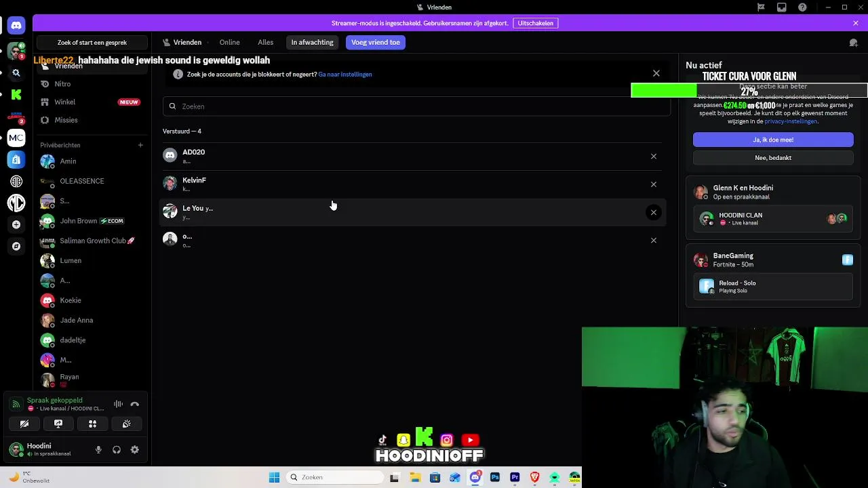Open conversation with Koekie
Image resolution: width=868 pixels, height=488 pixels.
coord(92,300)
